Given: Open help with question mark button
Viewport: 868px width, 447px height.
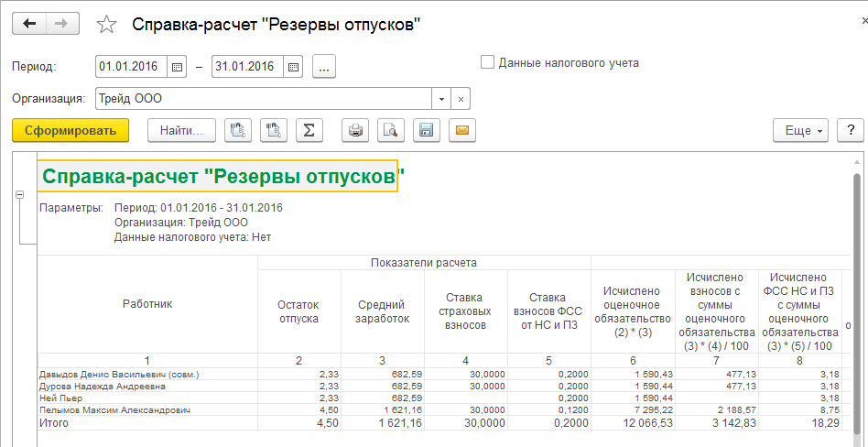Looking at the screenshot, I should coord(851,131).
